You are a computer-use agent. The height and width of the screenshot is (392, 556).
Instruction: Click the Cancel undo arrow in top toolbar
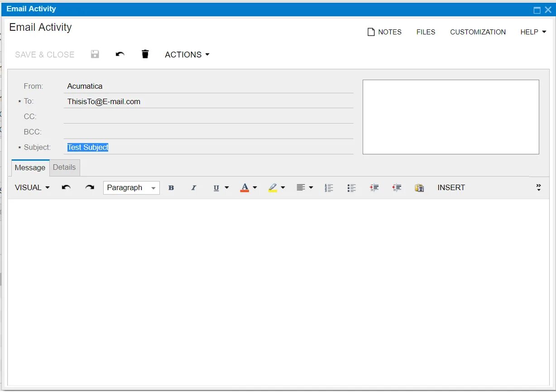coord(120,54)
